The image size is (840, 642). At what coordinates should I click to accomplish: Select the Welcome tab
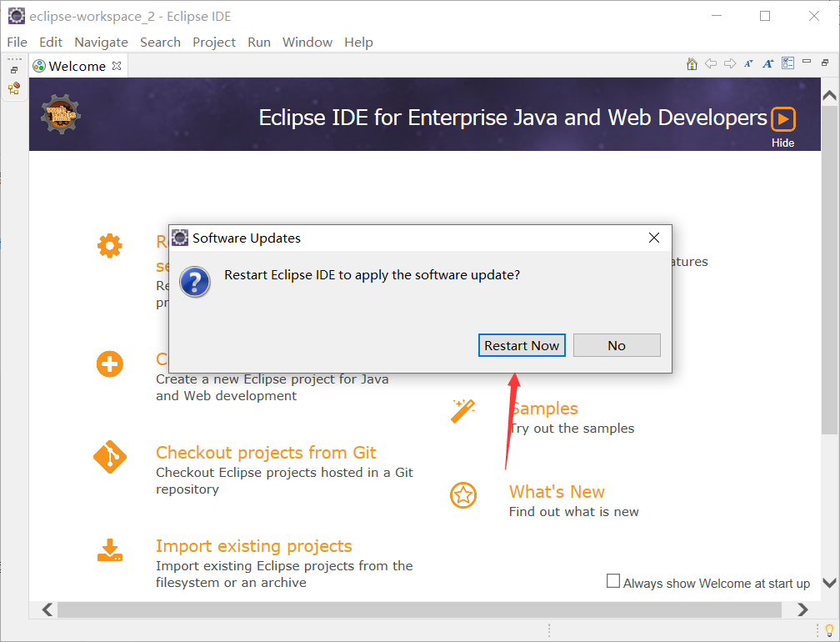(x=77, y=66)
